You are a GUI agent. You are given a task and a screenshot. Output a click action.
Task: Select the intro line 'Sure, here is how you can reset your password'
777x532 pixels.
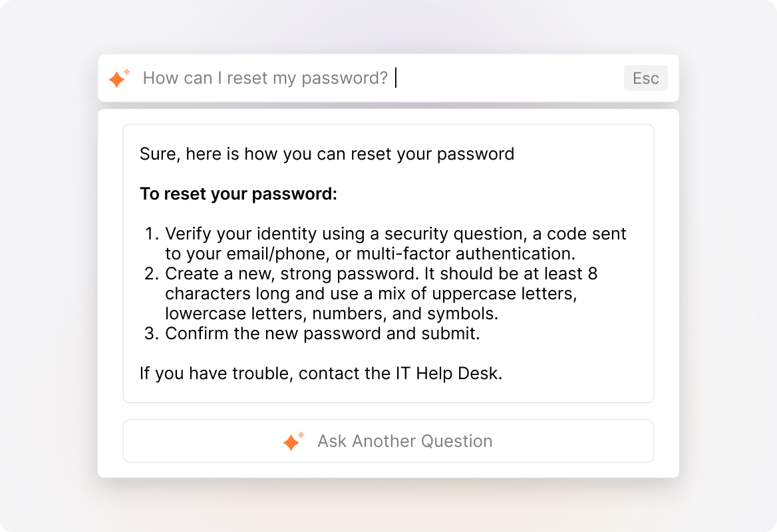pos(326,154)
